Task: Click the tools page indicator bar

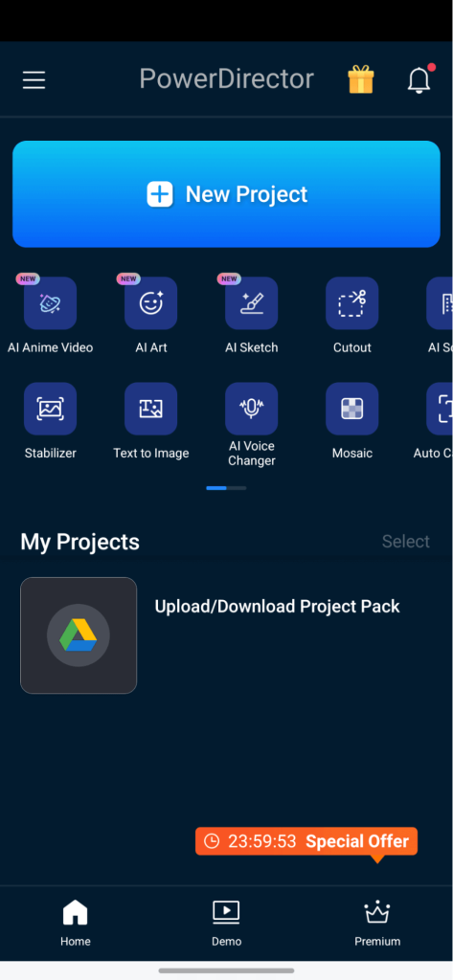Action: click(226, 488)
